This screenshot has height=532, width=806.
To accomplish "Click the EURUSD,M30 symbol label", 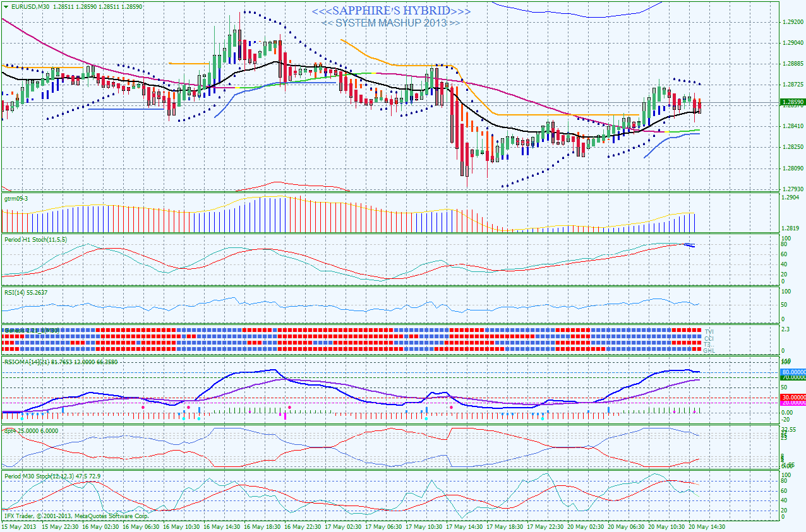I will click(x=31, y=6).
